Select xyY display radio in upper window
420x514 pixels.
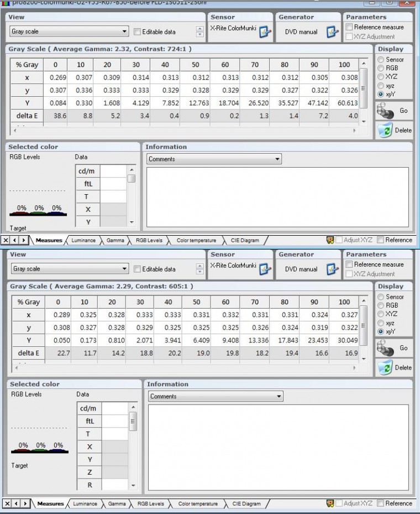[381, 95]
